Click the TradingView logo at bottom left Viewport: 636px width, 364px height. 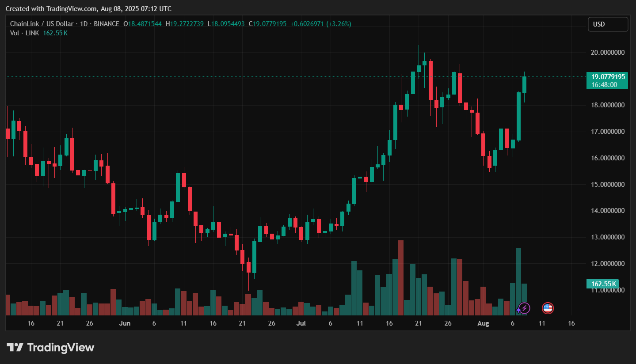tap(50, 348)
